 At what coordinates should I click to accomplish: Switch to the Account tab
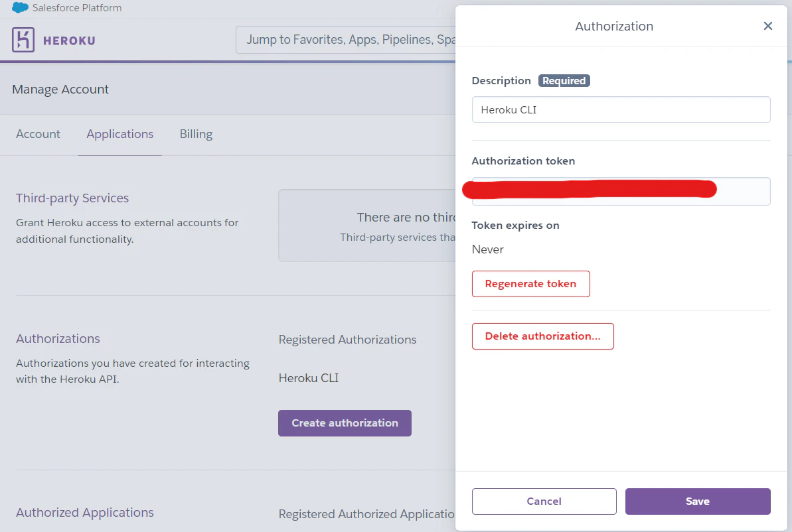pyautogui.click(x=38, y=134)
